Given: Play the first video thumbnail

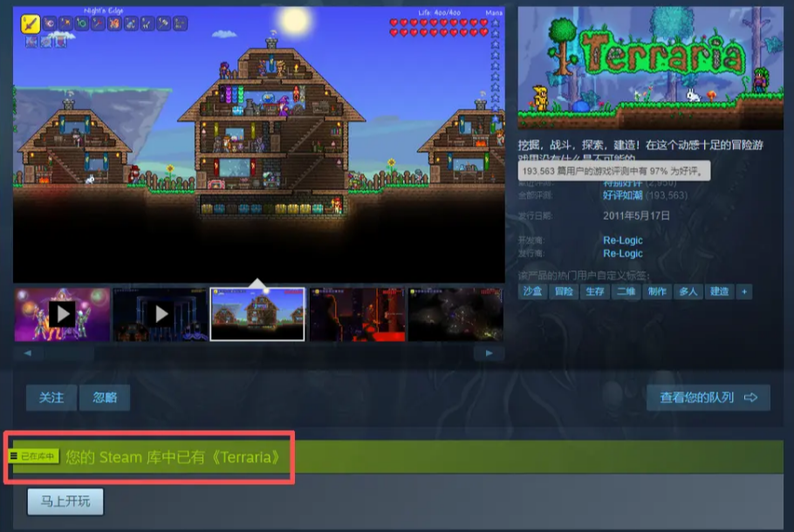Looking at the screenshot, I should [x=61, y=314].
